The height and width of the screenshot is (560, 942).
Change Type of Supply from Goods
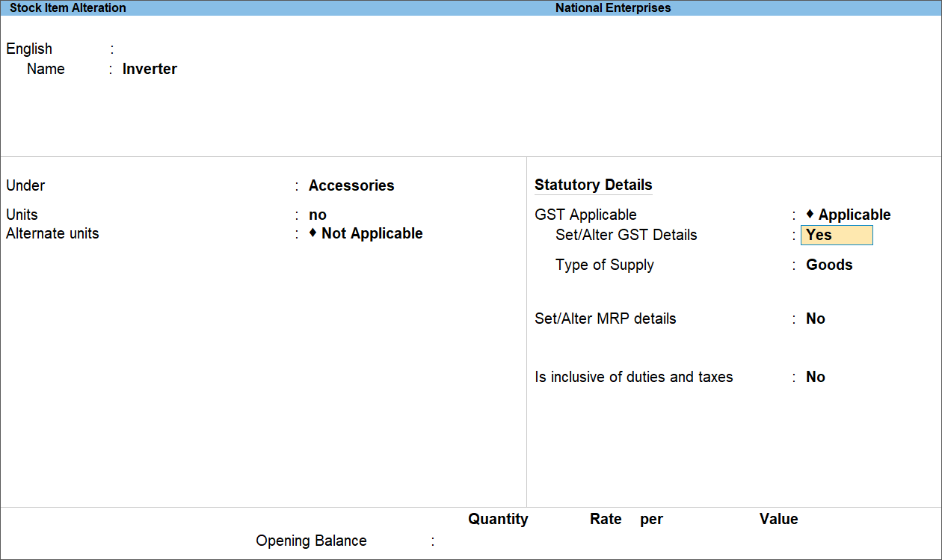tap(828, 265)
